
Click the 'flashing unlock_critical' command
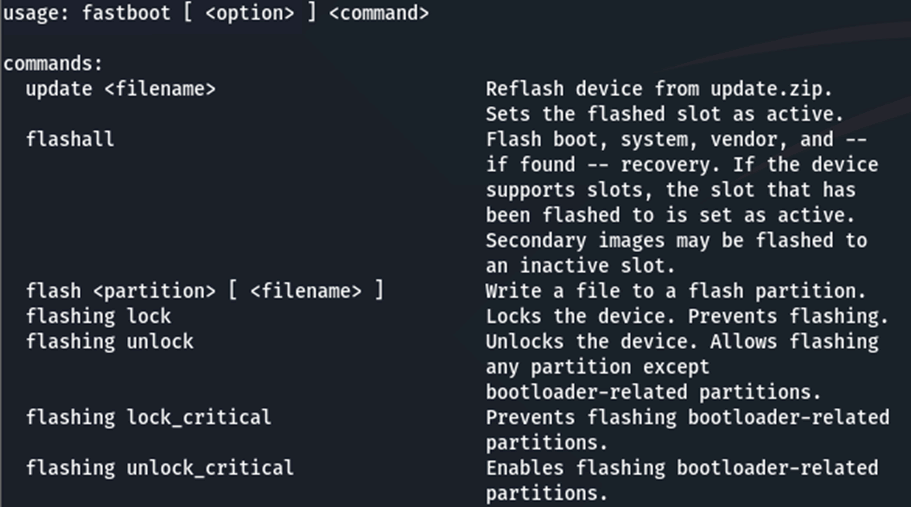pos(160,467)
